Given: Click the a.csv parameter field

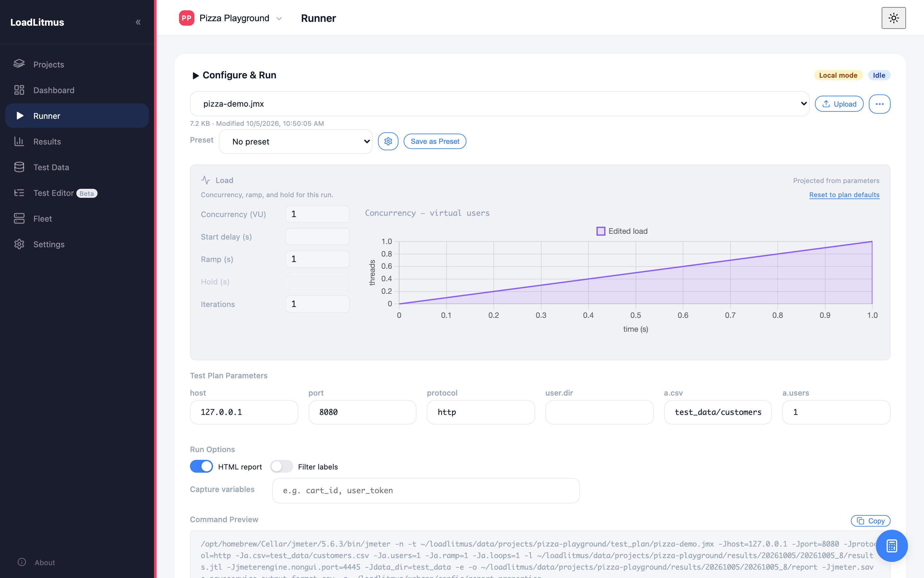Looking at the screenshot, I should [718, 412].
